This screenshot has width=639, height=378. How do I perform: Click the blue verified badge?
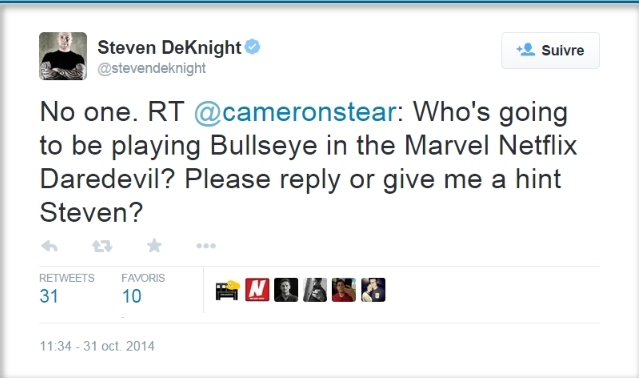(x=253, y=47)
